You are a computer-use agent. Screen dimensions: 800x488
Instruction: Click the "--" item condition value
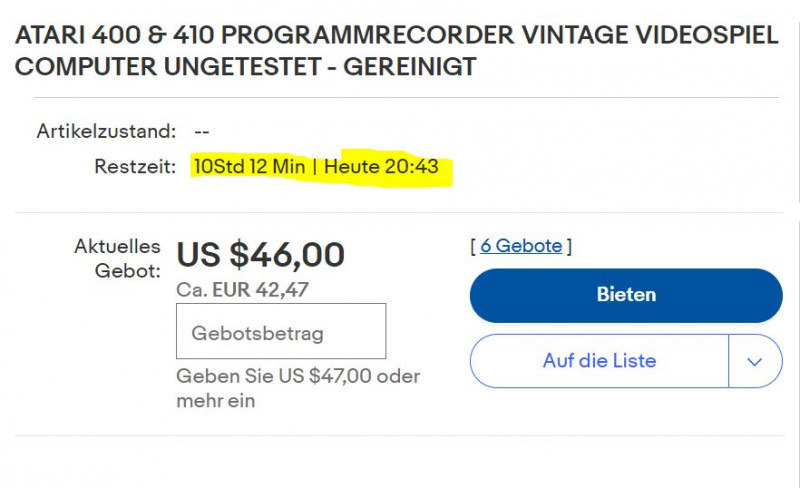pos(201,131)
